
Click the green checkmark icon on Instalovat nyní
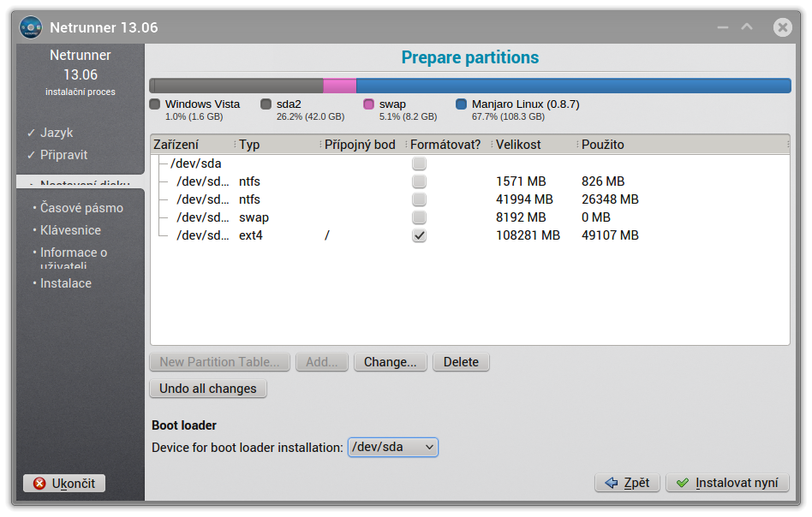(x=683, y=483)
